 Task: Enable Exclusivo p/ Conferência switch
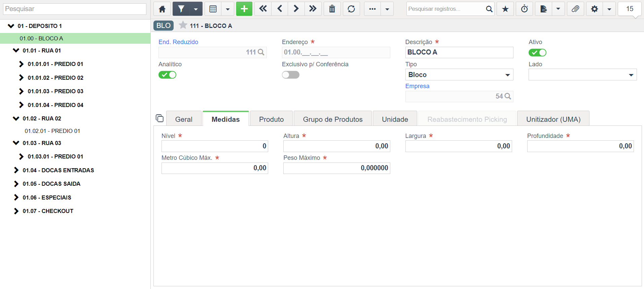291,75
